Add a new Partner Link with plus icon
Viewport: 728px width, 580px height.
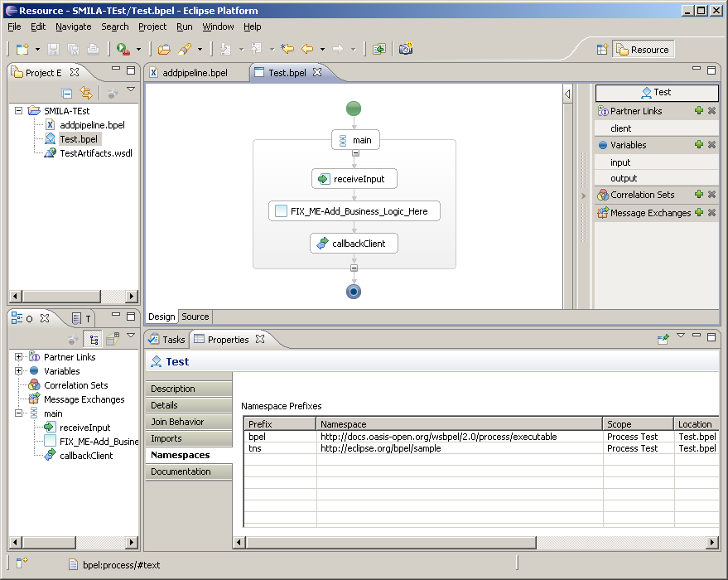click(698, 111)
